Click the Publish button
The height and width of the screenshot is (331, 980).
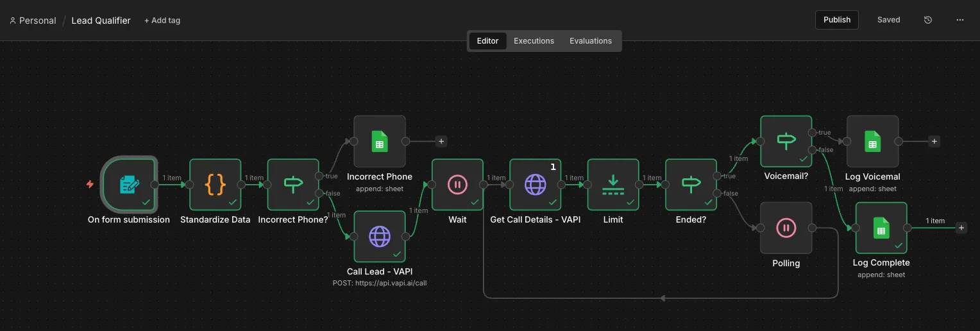837,20
